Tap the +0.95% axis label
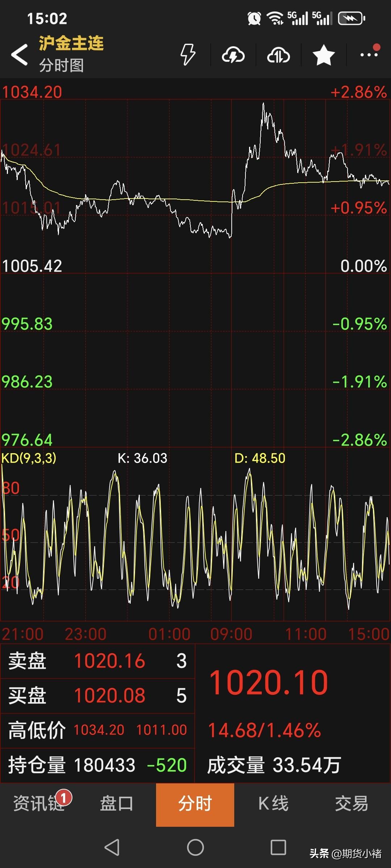Image resolution: width=391 pixels, height=868 pixels. pyautogui.click(x=358, y=208)
